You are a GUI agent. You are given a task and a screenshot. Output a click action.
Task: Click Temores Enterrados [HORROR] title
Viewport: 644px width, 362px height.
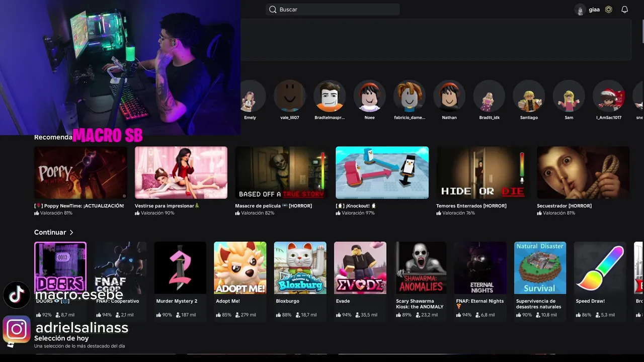click(471, 206)
